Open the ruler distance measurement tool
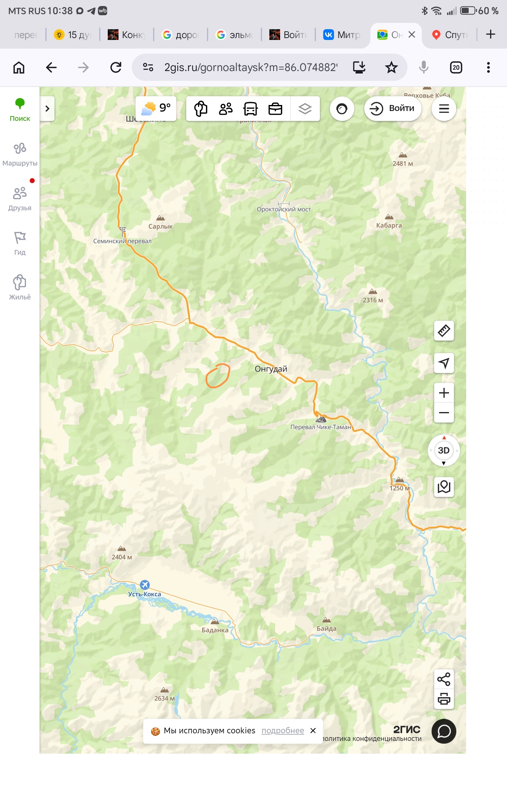The height and width of the screenshot is (812, 507). [444, 331]
